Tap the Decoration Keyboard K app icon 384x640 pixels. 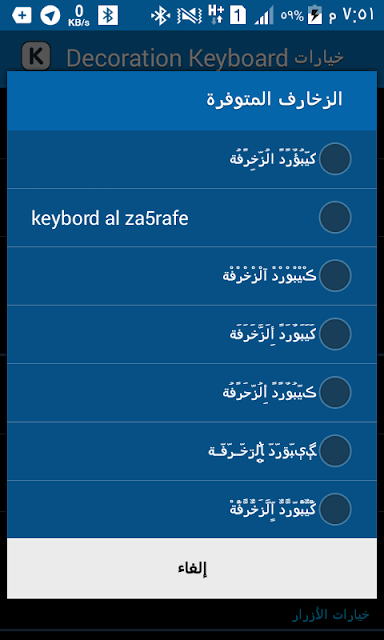point(36,56)
